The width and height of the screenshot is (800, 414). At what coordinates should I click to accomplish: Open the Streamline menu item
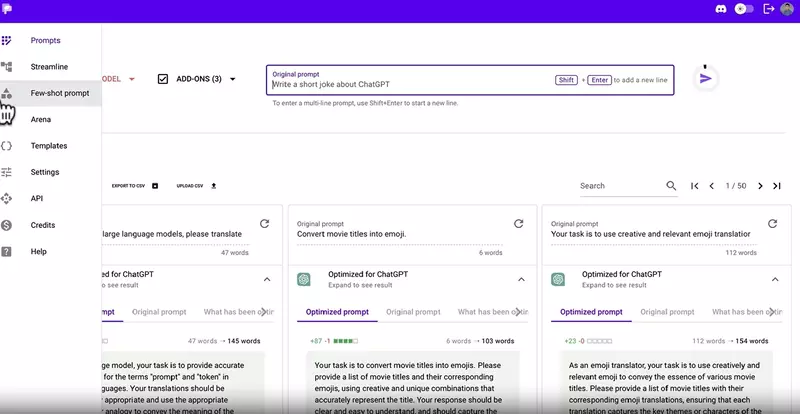point(51,67)
